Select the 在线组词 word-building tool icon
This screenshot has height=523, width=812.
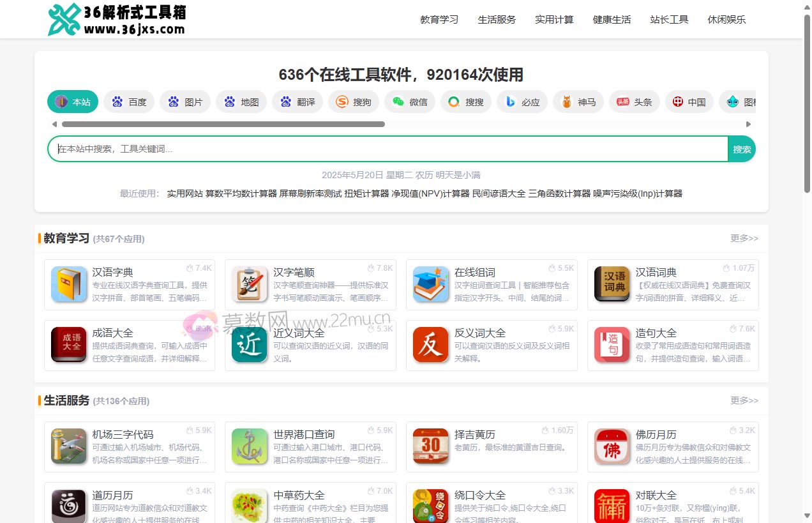430,285
